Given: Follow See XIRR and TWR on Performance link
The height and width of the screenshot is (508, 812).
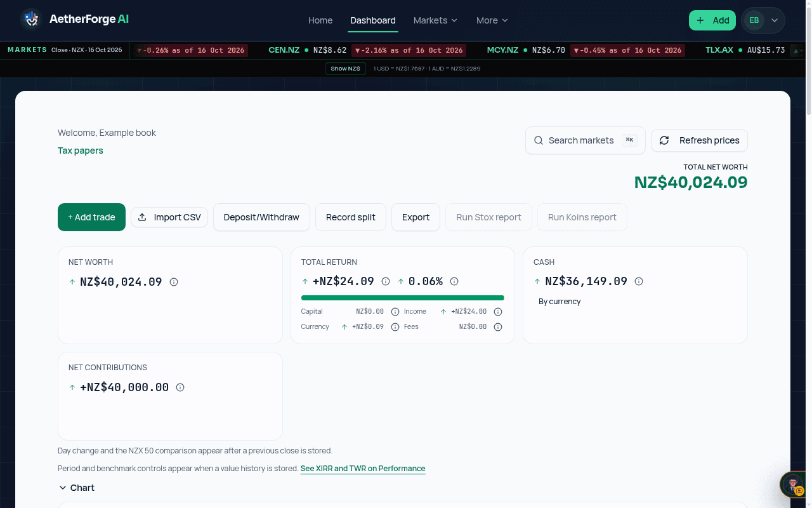Looking at the screenshot, I should click(363, 469).
